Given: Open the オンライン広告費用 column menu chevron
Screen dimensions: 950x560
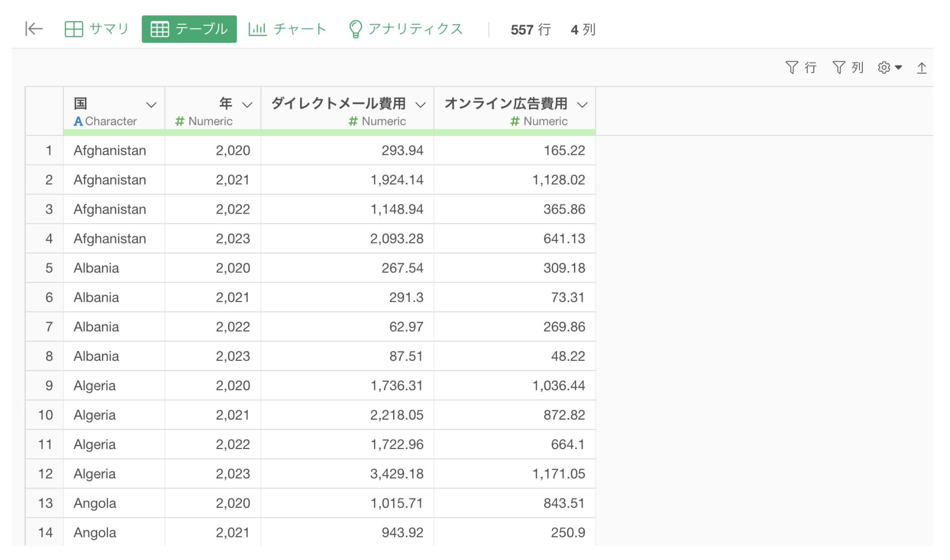Looking at the screenshot, I should coord(582,105).
